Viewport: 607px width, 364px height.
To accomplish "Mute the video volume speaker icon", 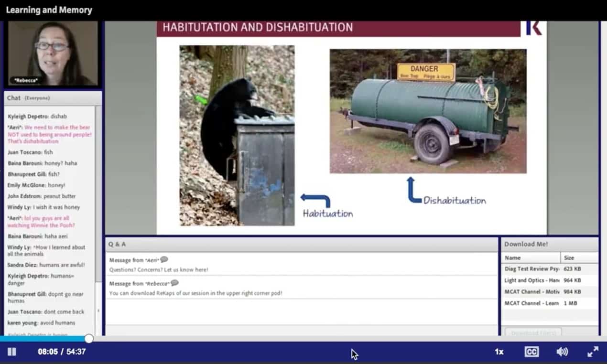I will coord(562,352).
